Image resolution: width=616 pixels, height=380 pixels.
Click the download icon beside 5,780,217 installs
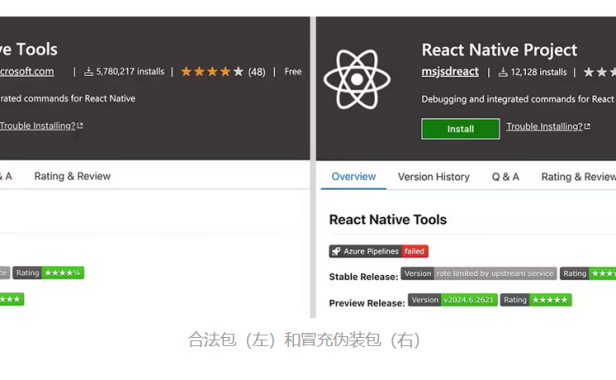click(89, 72)
